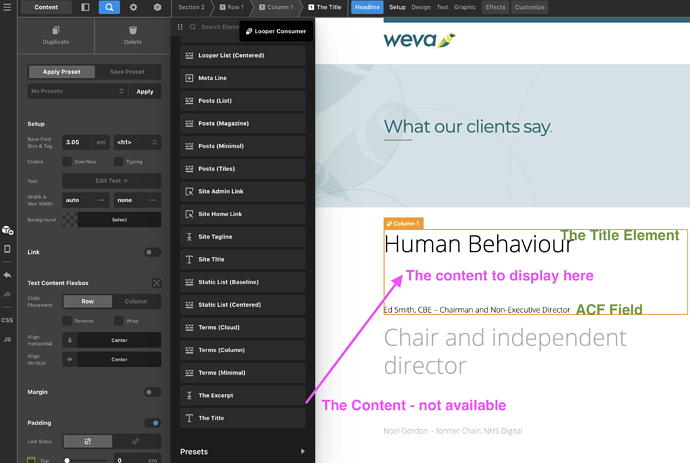Select the Site Admin Link element
Screen dimensions: 690x463
[x=243, y=191]
